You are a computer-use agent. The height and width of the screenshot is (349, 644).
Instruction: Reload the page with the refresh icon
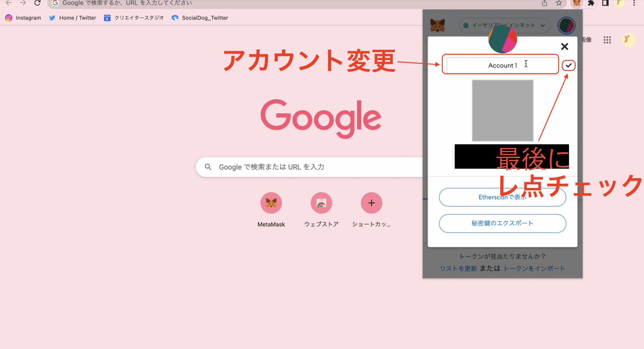point(37,3)
